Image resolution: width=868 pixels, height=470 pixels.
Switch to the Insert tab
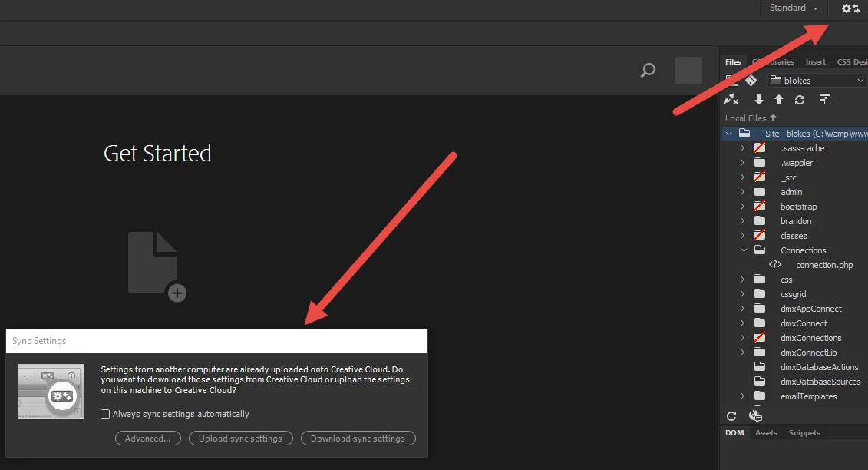pyautogui.click(x=815, y=62)
